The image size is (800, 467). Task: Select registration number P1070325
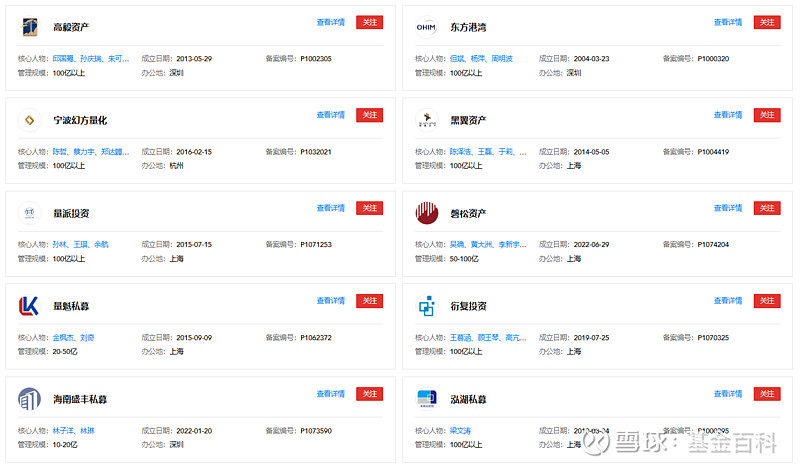pos(713,338)
